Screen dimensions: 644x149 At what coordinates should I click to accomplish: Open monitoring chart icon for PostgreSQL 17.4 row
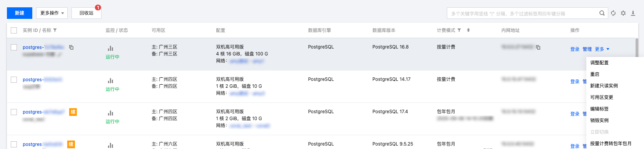point(111,113)
